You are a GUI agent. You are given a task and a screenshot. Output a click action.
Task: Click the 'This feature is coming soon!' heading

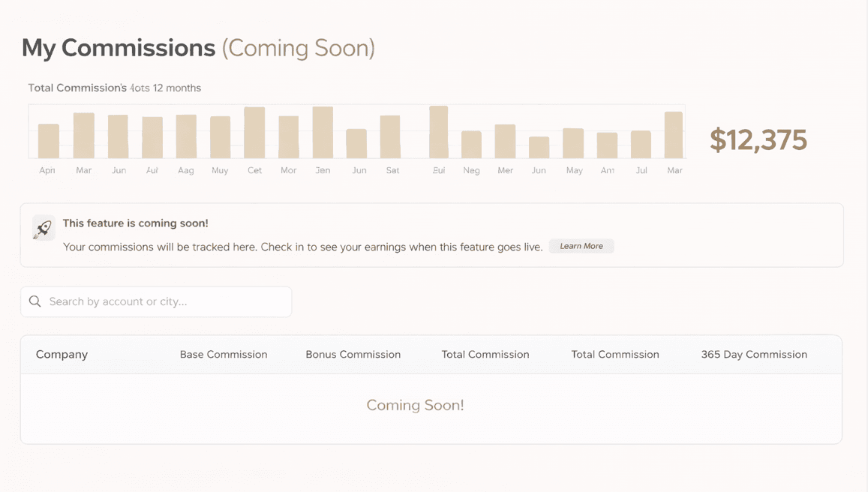coord(135,223)
